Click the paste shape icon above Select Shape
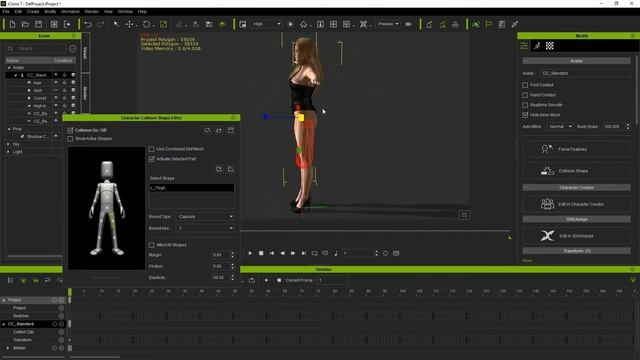 [x=231, y=169]
